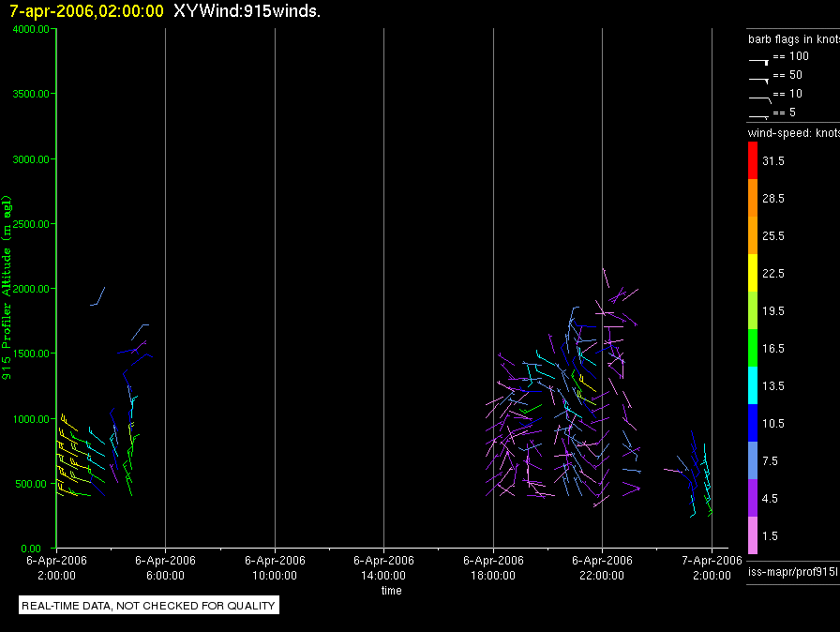Click the 6-Apr-2006 6:00:00 time label
Screen dimensions: 840x632
coord(165,567)
